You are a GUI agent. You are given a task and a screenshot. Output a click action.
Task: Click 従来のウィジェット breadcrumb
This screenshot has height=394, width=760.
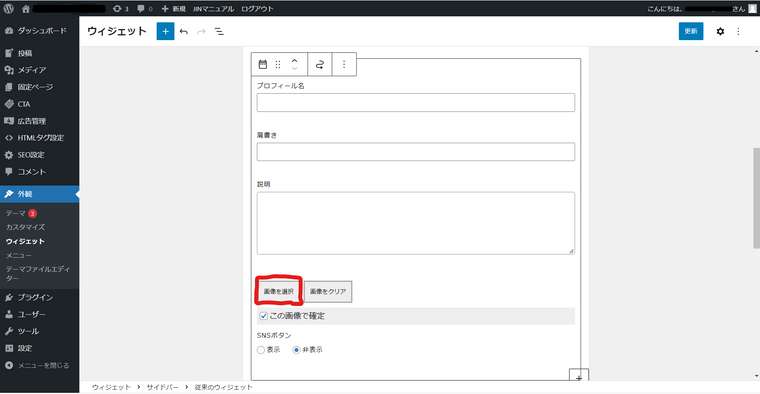pyautogui.click(x=223, y=387)
